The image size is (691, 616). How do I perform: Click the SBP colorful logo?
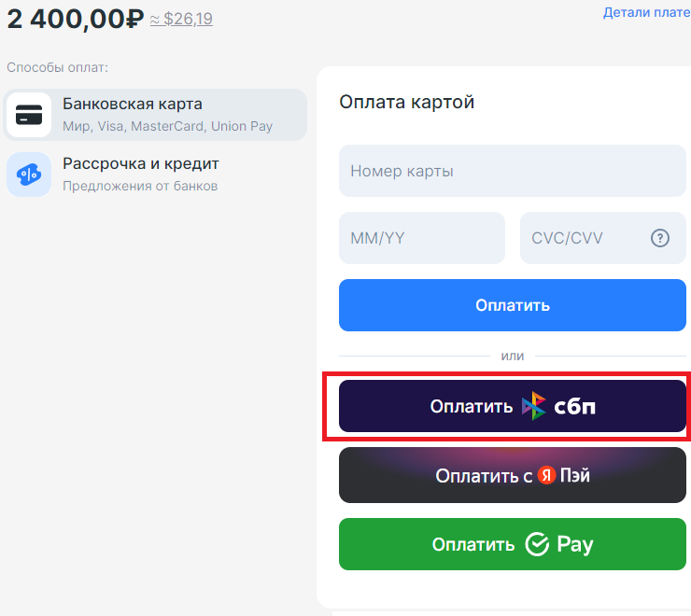pos(533,406)
